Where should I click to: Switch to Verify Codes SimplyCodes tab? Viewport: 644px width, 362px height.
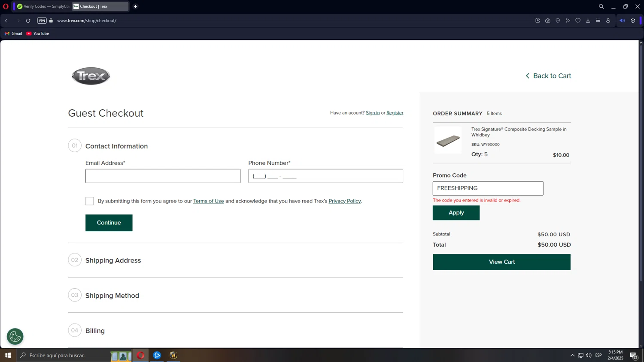coord(43,6)
